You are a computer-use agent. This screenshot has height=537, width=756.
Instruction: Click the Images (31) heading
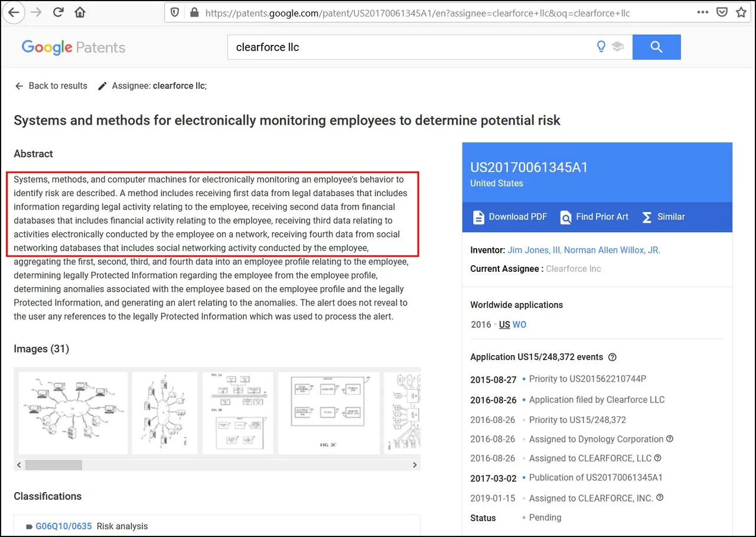coord(41,349)
